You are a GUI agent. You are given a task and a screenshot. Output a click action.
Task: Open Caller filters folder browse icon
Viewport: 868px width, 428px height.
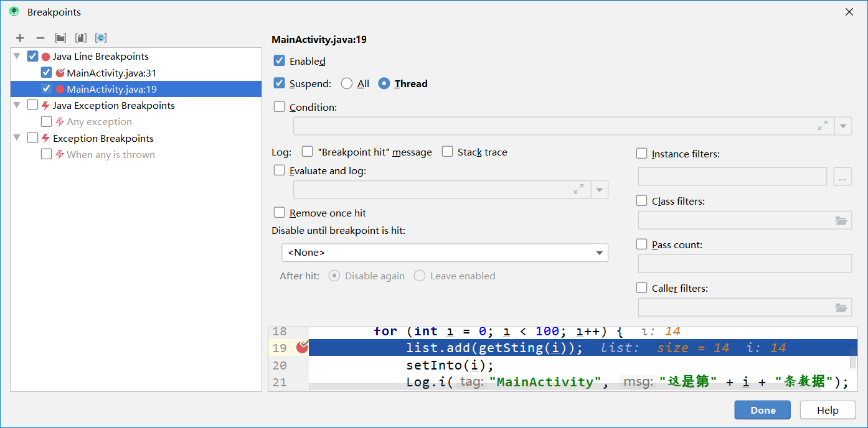pyautogui.click(x=841, y=307)
